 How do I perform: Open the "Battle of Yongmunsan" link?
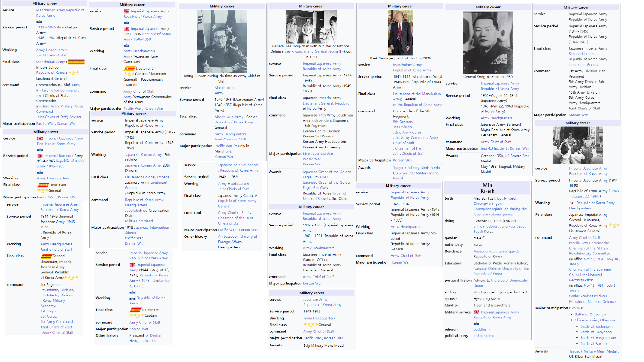point(598,338)
